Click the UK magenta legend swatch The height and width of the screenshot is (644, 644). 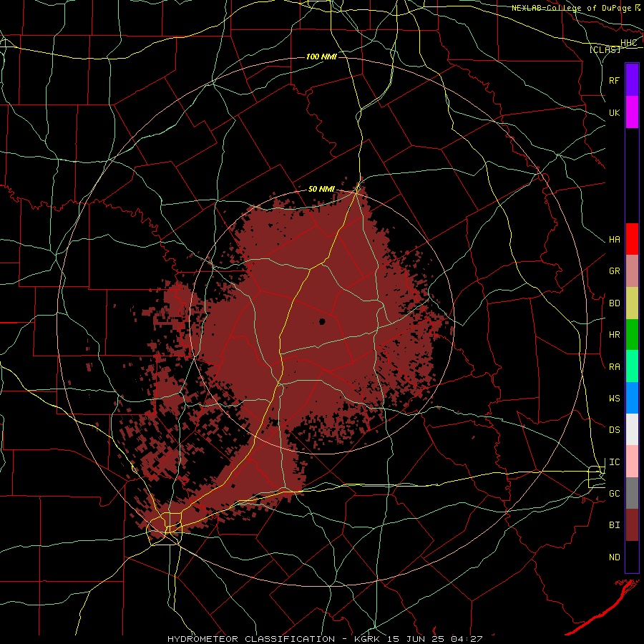coord(632,112)
